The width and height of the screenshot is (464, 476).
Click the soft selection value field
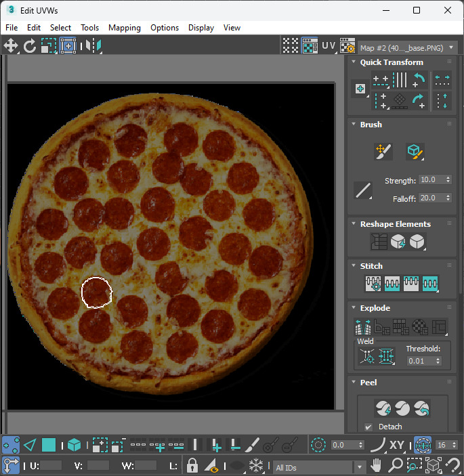point(343,446)
